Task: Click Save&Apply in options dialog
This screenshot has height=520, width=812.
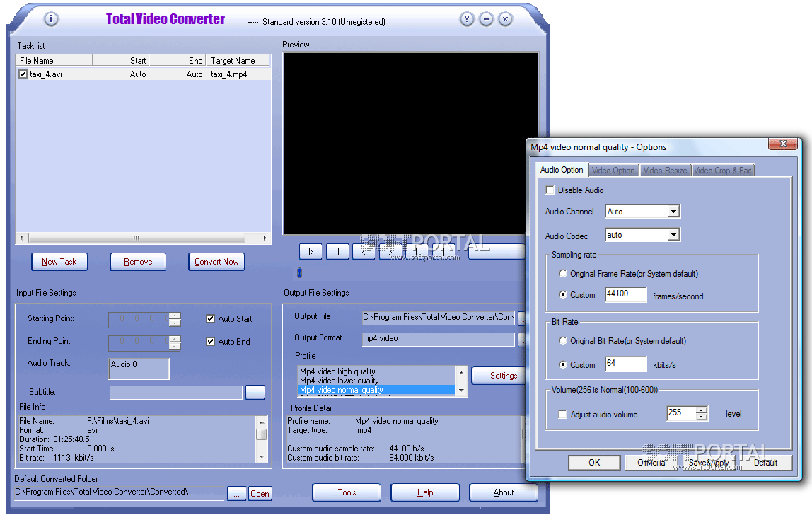Action: click(709, 463)
